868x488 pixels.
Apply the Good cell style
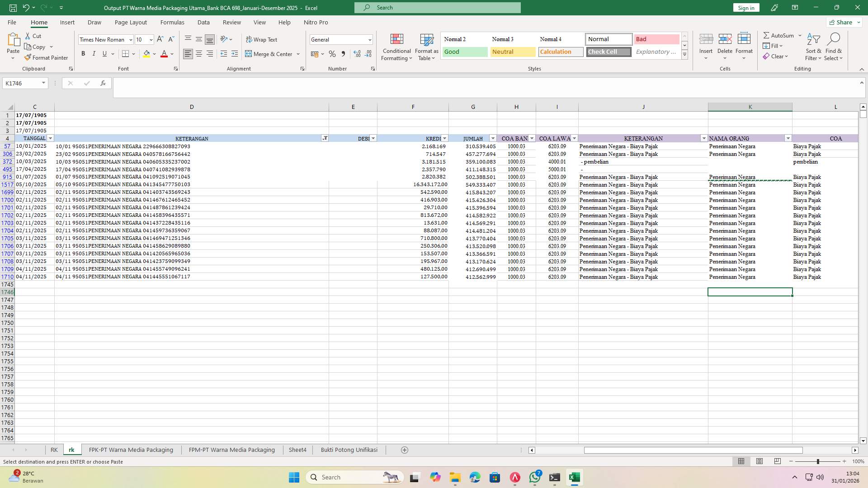coord(464,52)
